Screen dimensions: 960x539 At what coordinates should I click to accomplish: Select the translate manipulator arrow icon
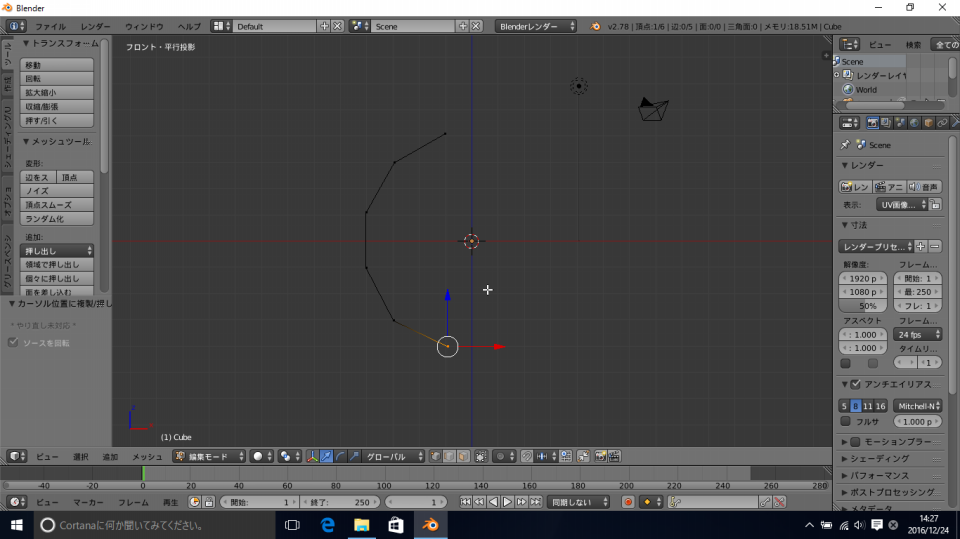[327, 456]
